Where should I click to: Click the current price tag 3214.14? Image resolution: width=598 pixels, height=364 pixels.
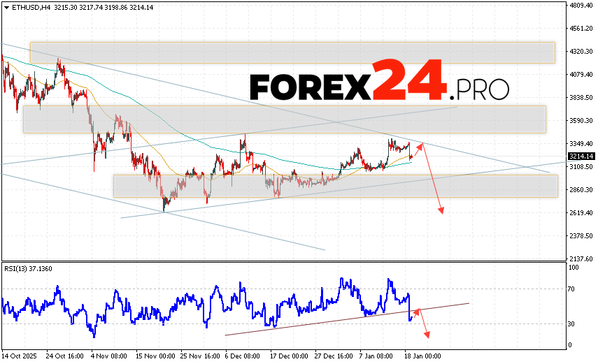[580, 156]
